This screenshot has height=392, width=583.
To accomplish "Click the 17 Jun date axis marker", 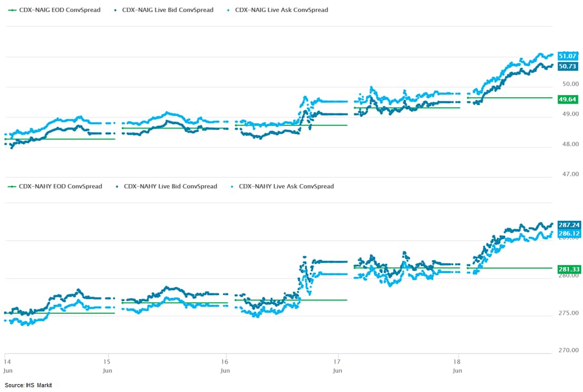I will point(338,365).
